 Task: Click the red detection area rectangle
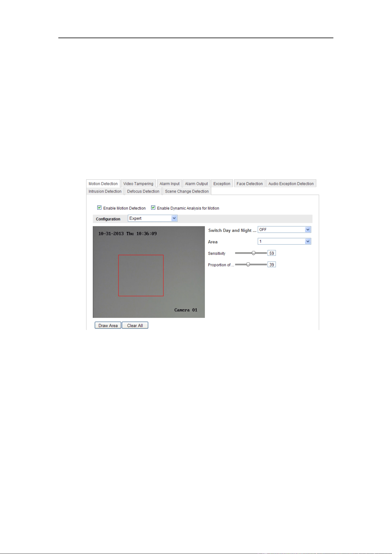pyautogui.click(x=141, y=276)
